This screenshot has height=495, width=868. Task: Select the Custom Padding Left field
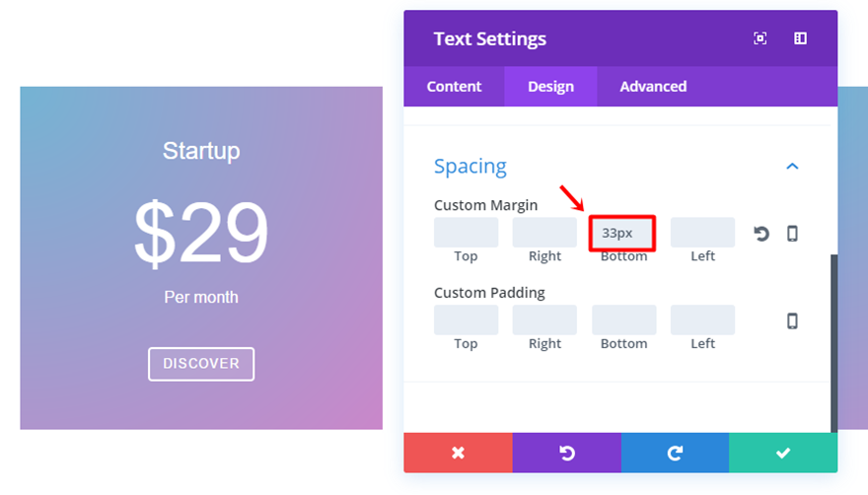pyautogui.click(x=702, y=319)
